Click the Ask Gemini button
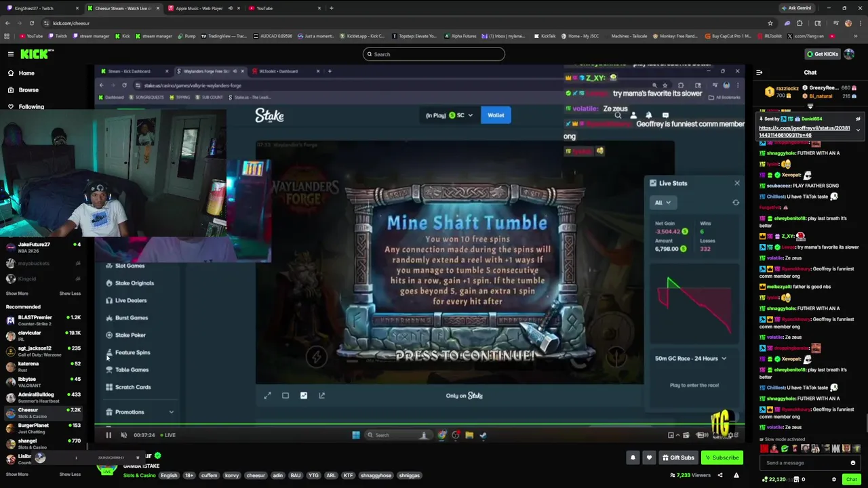Screen dimensions: 868x488 (x=796, y=8)
